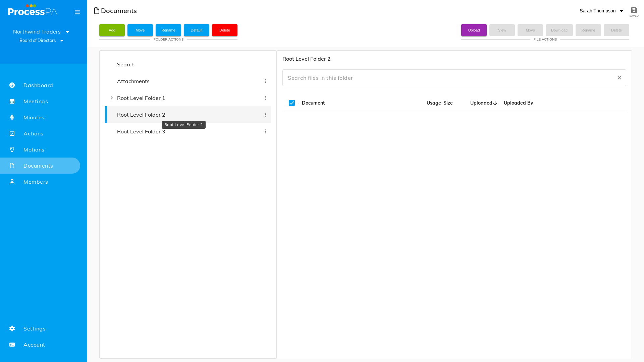The image size is (644, 362).
Task: Sort by Document column header
Action: (x=313, y=103)
